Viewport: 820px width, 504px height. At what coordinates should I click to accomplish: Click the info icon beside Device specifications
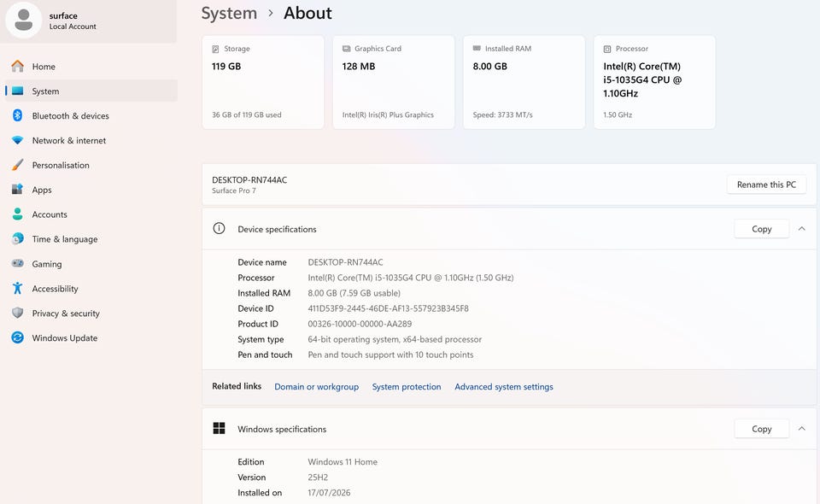tap(219, 228)
